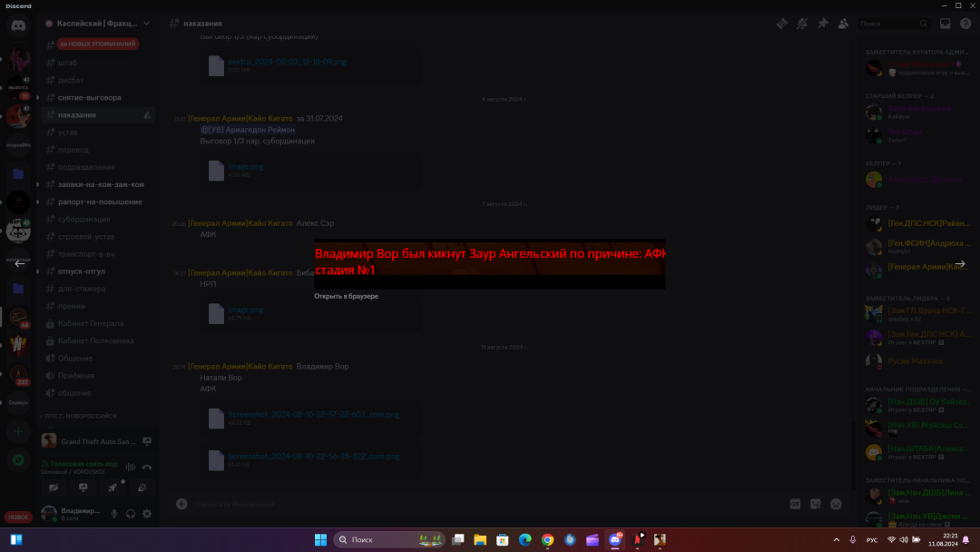Open the image in browser link
This screenshot has width=980, height=552.
346,296
